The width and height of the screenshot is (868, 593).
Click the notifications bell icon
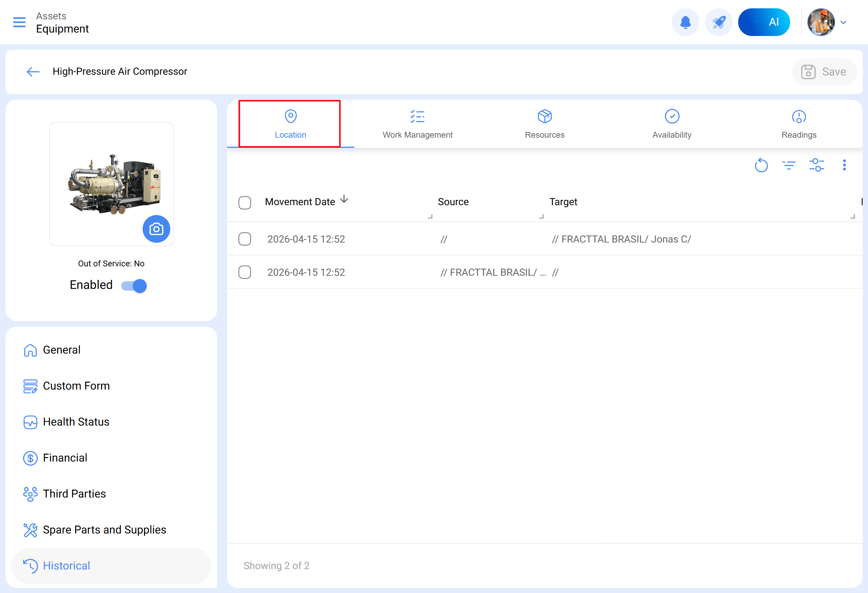point(685,22)
